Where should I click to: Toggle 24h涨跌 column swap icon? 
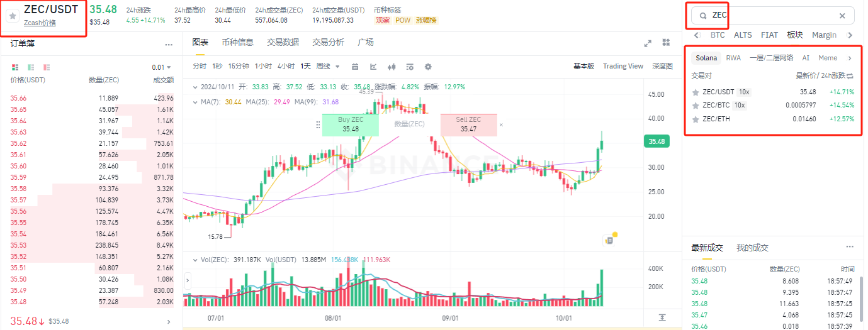tap(850, 76)
